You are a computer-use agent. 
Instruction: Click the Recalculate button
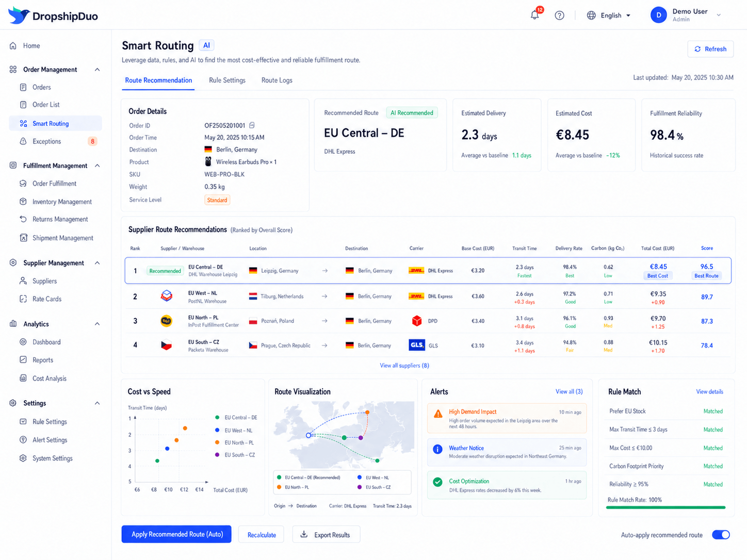coord(262,535)
